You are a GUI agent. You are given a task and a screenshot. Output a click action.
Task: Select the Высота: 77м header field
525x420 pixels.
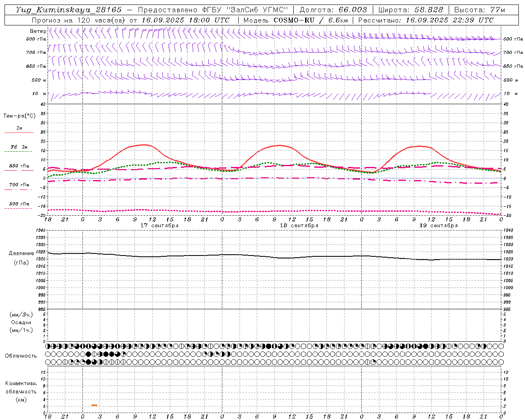[479, 10]
